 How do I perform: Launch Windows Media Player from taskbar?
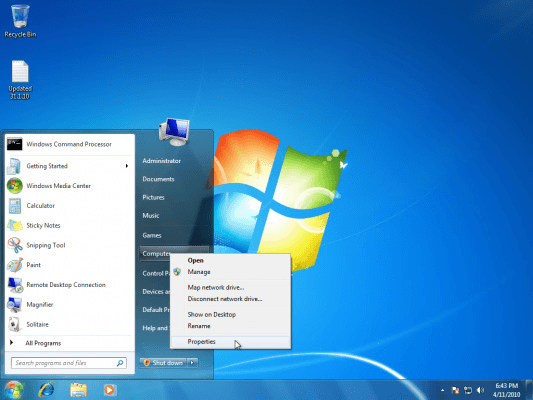[x=110, y=390]
